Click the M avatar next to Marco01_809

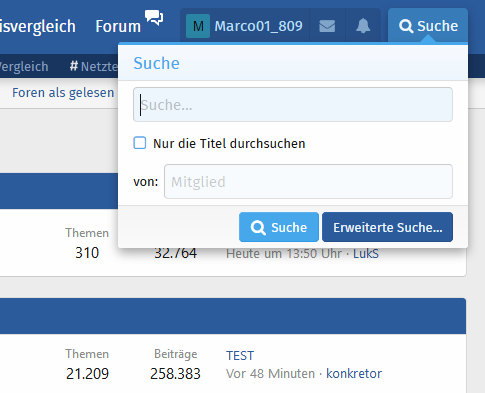(x=198, y=26)
